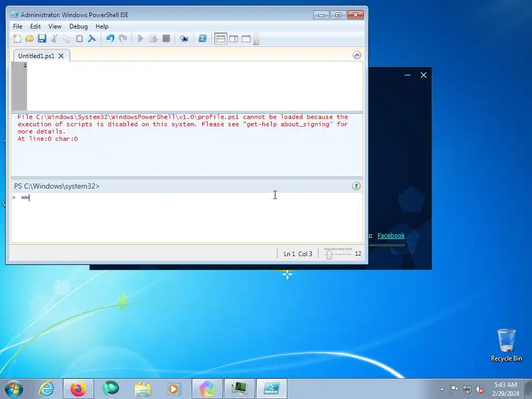The image size is (532, 399).
Task: Open the Help menu
Action: click(x=102, y=26)
